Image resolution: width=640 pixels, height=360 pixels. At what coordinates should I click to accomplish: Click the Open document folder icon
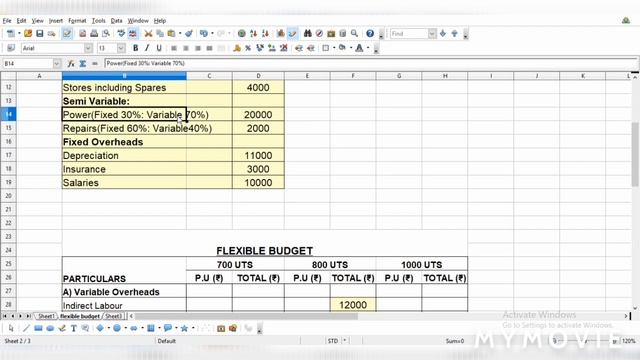[28, 34]
